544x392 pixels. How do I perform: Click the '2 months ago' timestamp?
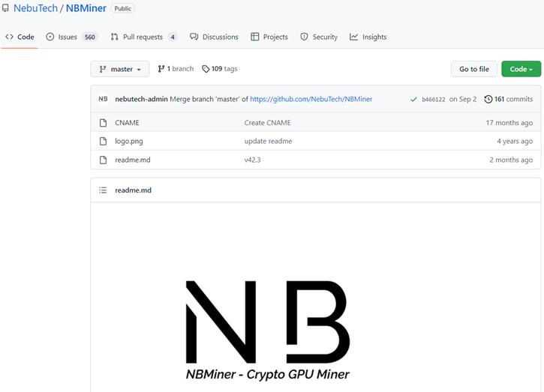pos(511,160)
